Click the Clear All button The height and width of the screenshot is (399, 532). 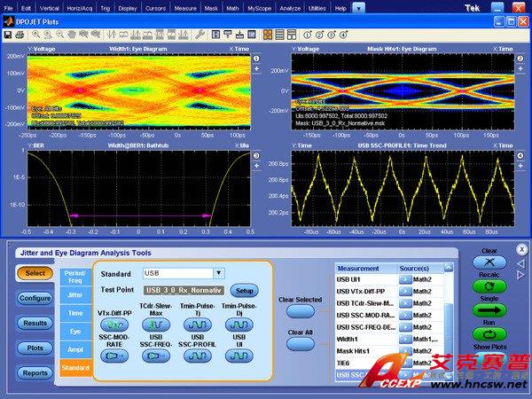click(x=300, y=345)
